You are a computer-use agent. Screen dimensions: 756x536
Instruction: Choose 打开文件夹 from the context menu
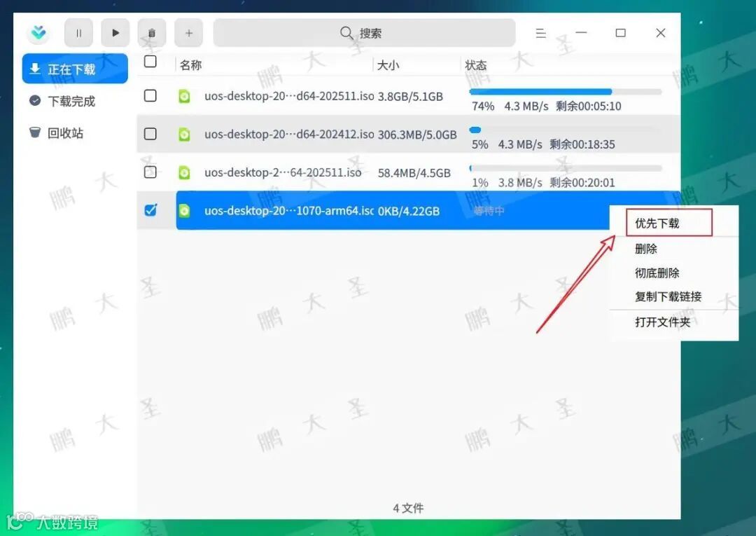662,322
